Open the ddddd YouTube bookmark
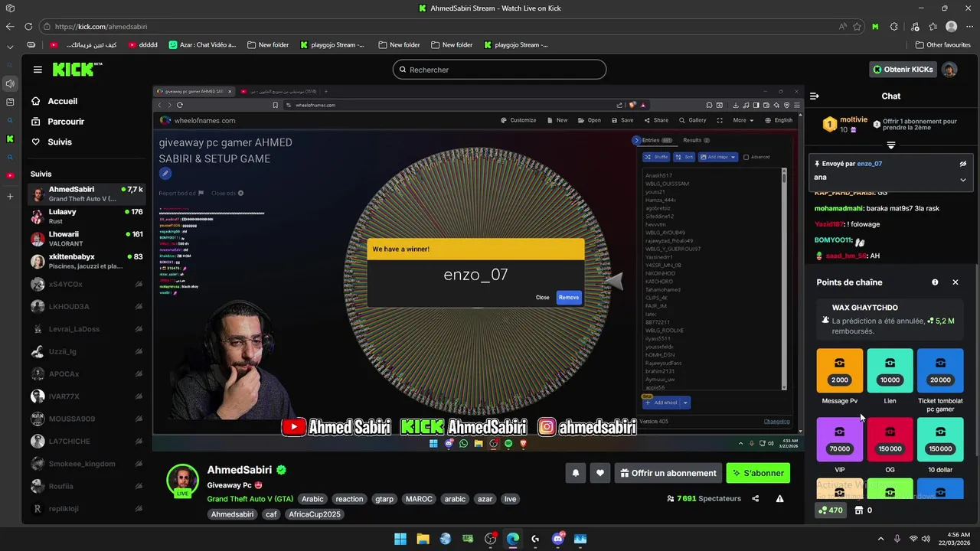Image resolution: width=980 pixels, height=551 pixels. (x=142, y=45)
